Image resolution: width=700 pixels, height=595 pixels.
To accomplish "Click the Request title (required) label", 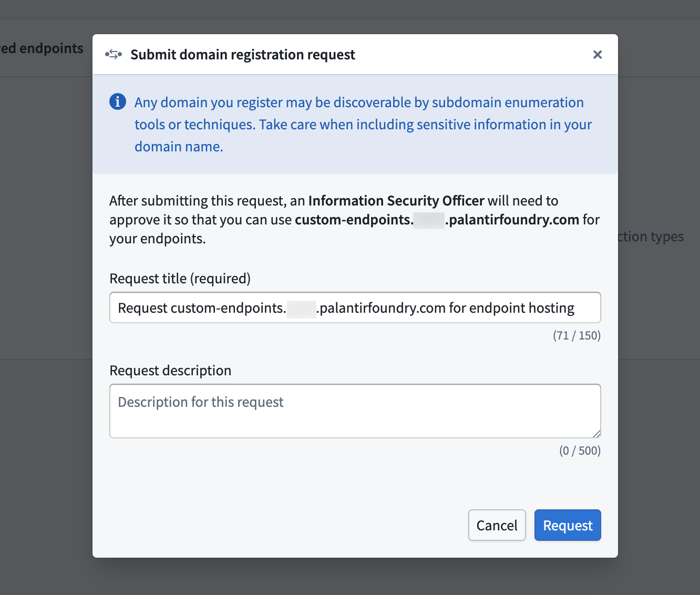I will (x=180, y=278).
